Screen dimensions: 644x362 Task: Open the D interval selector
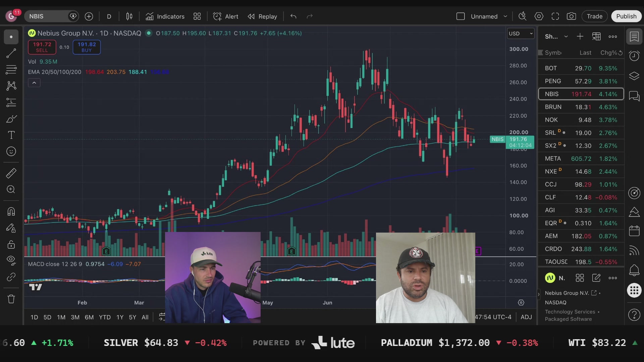[x=109, y=16]
